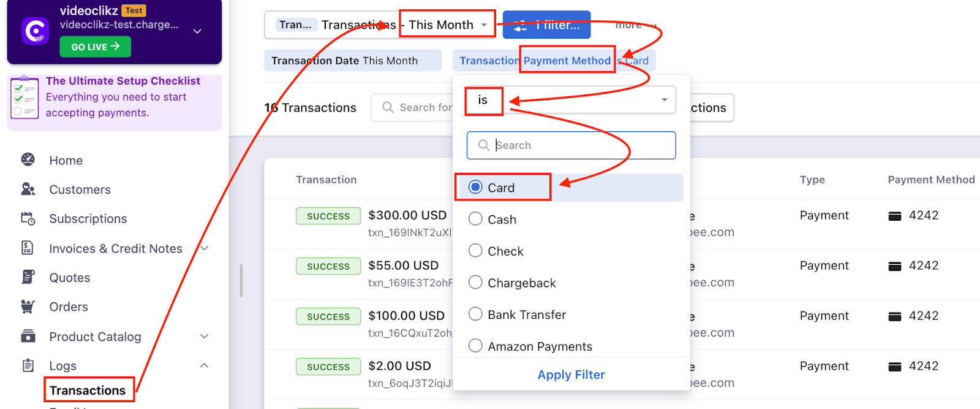
Task: Expand the Product Catalog menu chevron
Action: tap(205, 336)
